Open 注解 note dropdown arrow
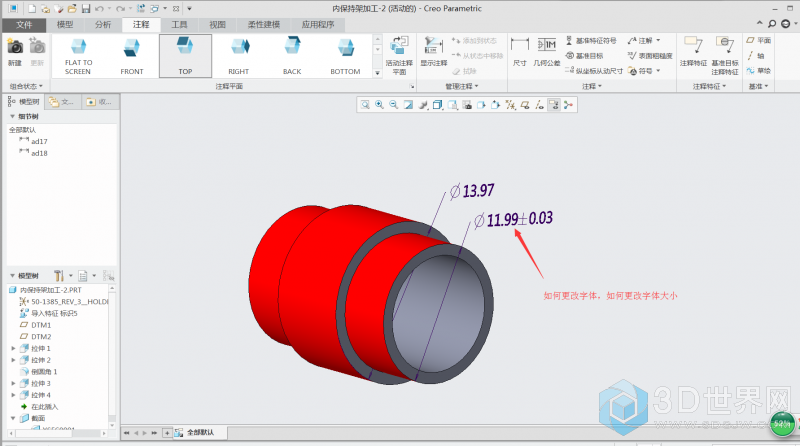This screenshot has height=446, width=800. (x=658, y=40)
